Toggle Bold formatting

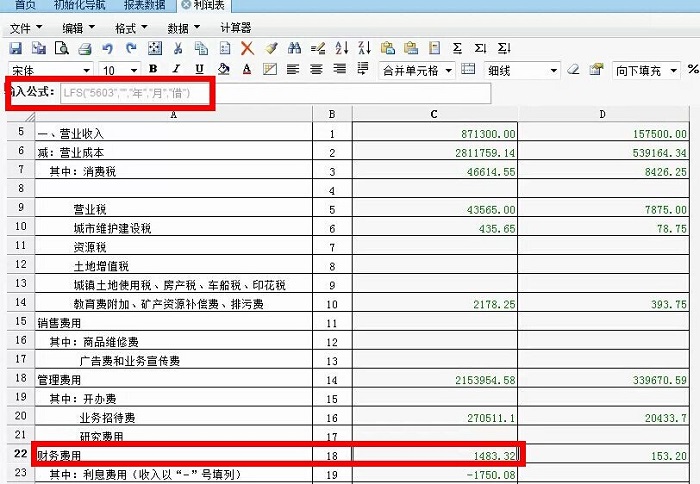[x=153, y=69]
